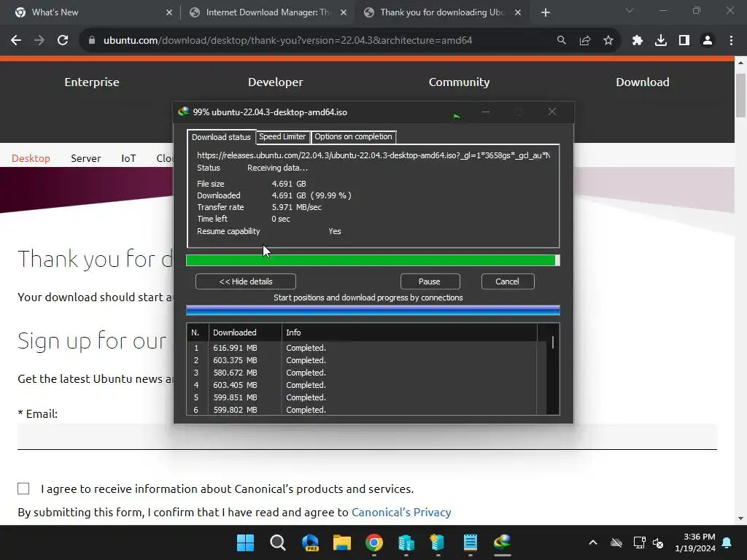
Task: Cancel the Ubuntu ISO download
Action: tap(508, 281)
